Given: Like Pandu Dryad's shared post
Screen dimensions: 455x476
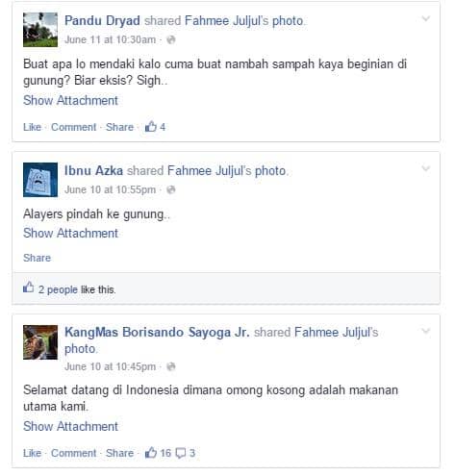Looking at the screenshot, I should pyautogui.click(x=32, y=127).
